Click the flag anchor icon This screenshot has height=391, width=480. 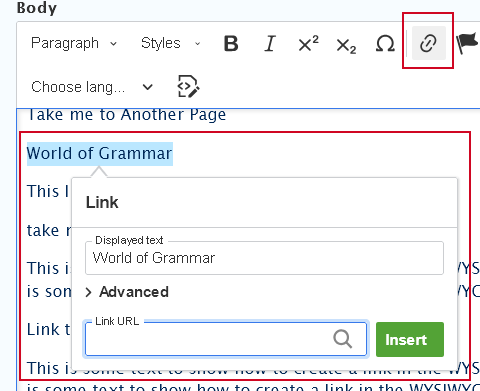pos(468,43)
